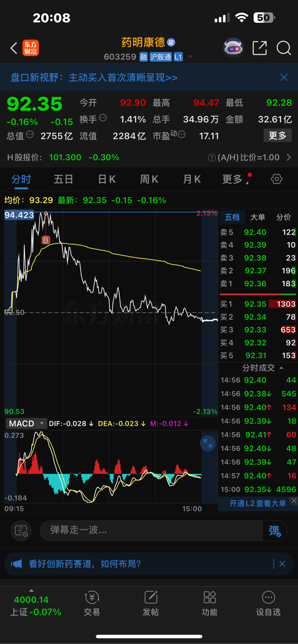Viewport: 298px width, 644px height.
Task: Switch to the 日K tab
Action: pos(107,179)
